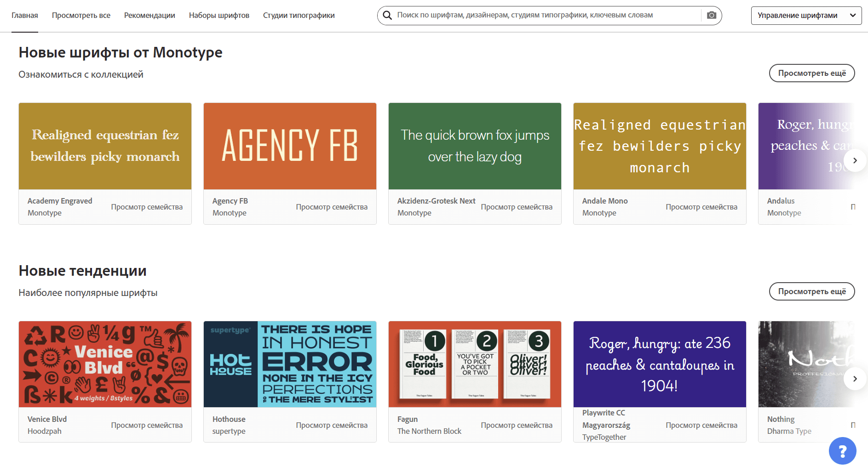The image size is (868, 466).
Task: Advance trending fonts carousel right arrow
Action: 855,379
